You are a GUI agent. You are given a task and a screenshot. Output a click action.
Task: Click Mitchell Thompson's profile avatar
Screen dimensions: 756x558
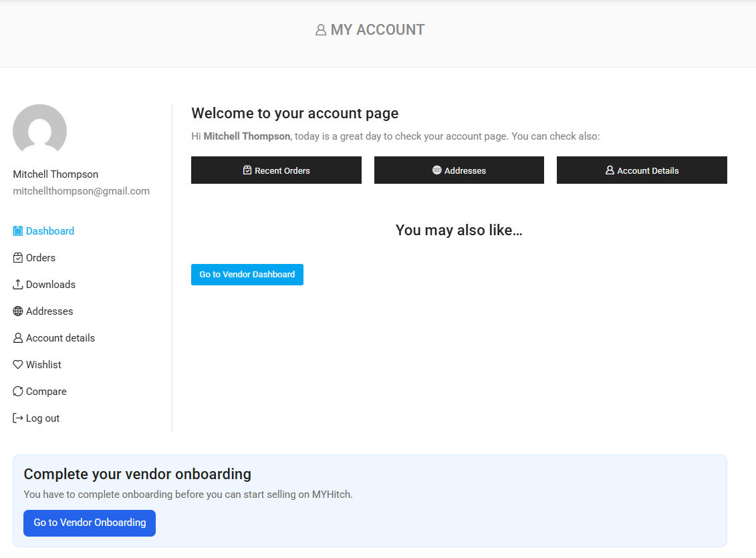point(39,130)
